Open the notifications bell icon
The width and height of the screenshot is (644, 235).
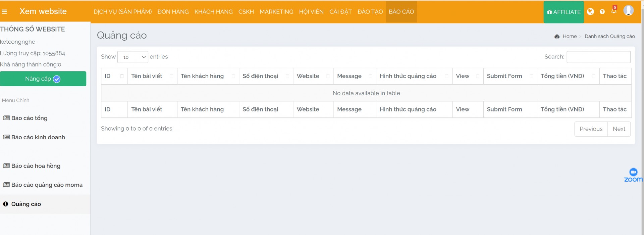(x=614, y=11)
